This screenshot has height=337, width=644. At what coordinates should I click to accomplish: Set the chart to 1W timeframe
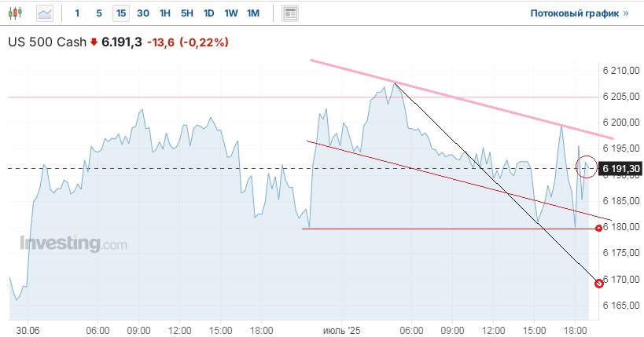pos(230,13)
